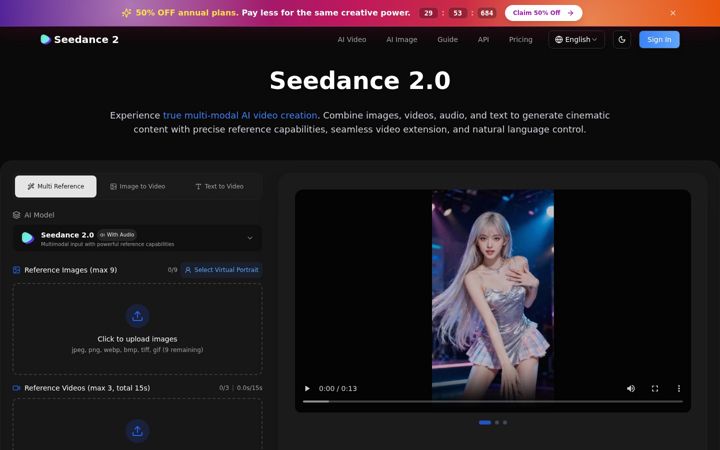Click the reference videos upload icon
Viewport: 720px width, 450px height.
(137, 431)
